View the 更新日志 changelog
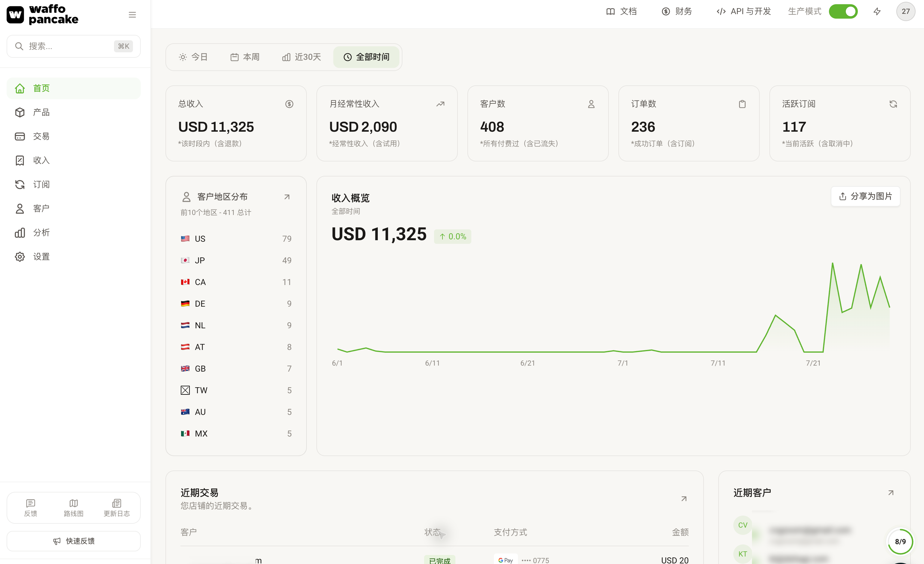Image resolution: width=924 pixels, height=564 pixels. 117,508
